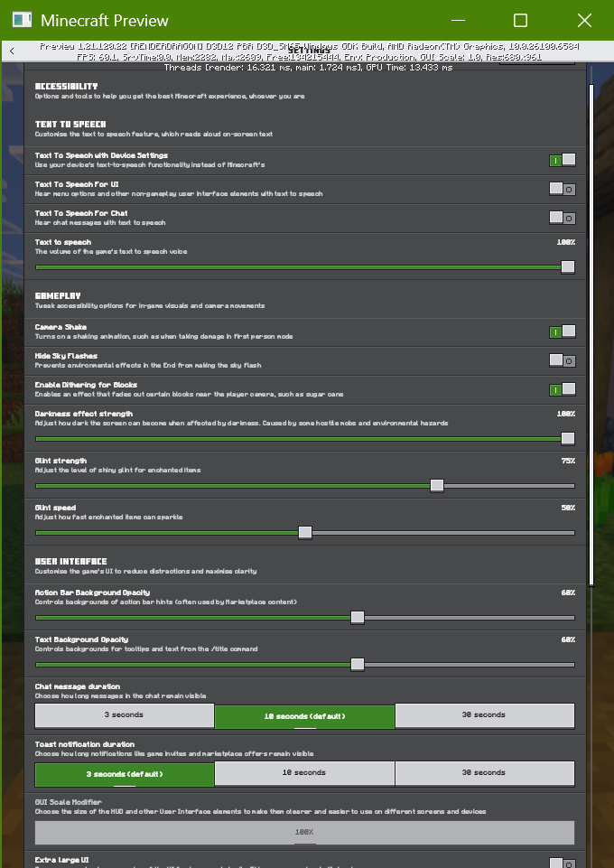Viewport: 614px width, 868px height.
Task: Minimize the Minecraft Preview window
Action: tap(458, 21)
